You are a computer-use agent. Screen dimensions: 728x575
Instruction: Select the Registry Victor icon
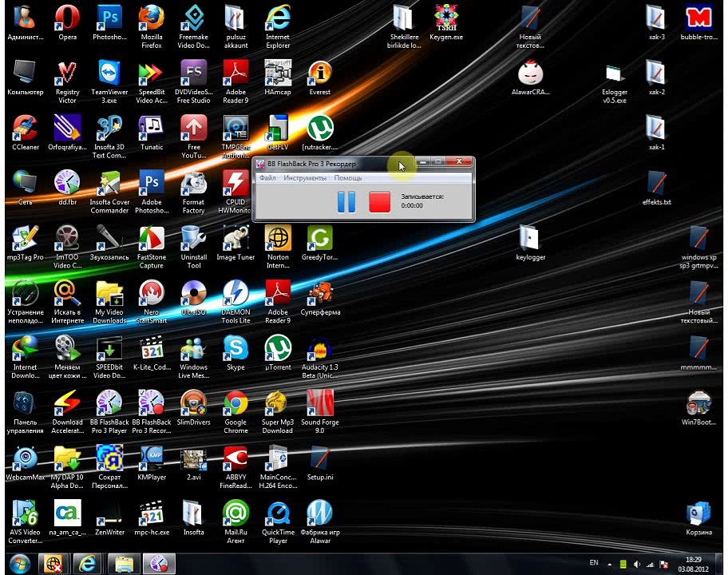click(x=67, y=81)
